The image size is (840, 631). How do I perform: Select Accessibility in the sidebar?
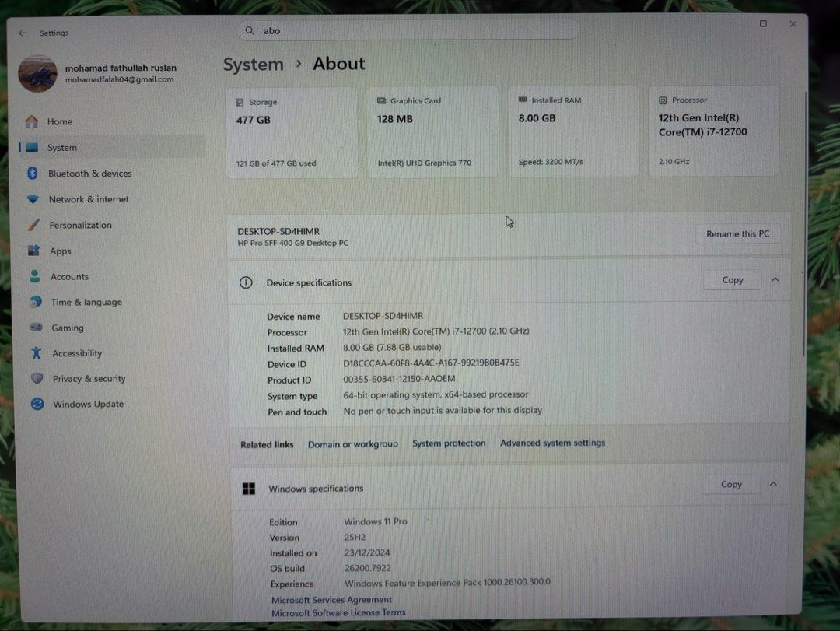click(x=76, y=353)
